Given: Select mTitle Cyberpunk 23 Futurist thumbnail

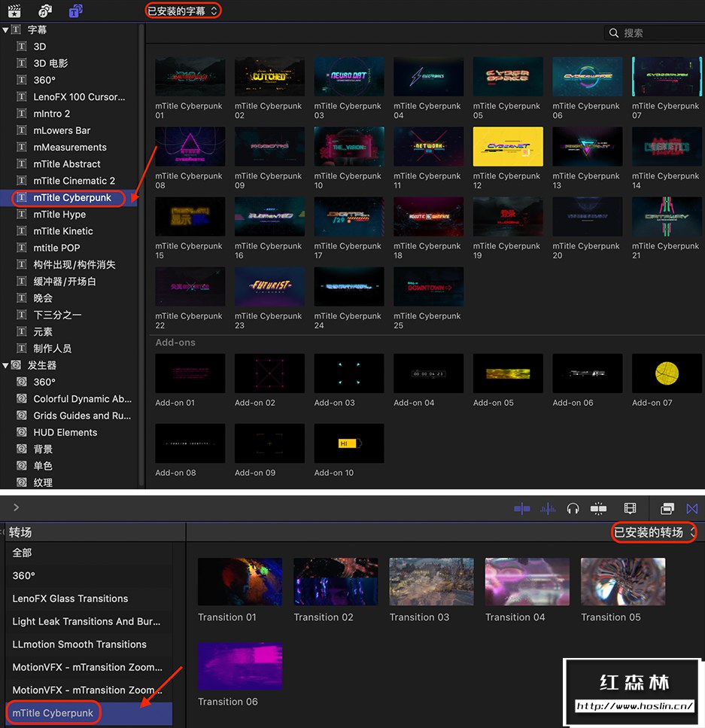Looking at the screenshot, I should (x=269, y=287).
